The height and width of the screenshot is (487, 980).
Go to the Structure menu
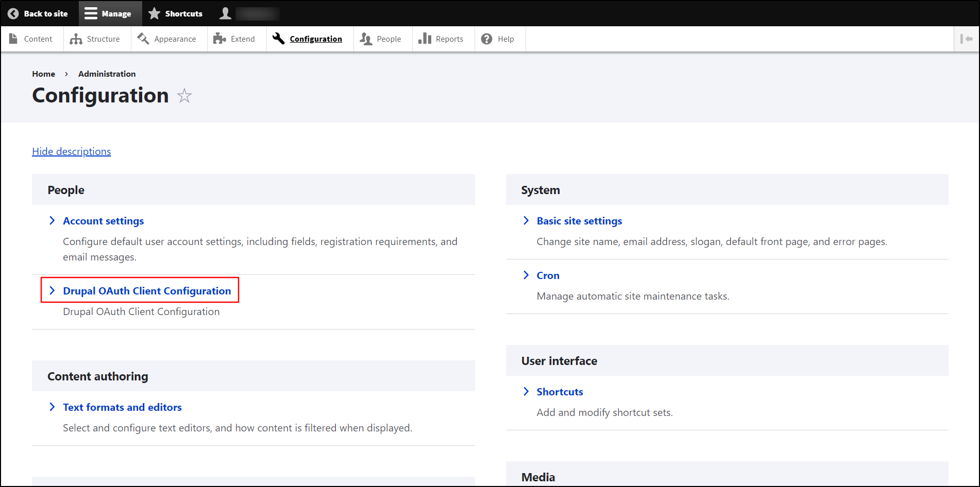(95, 39)
